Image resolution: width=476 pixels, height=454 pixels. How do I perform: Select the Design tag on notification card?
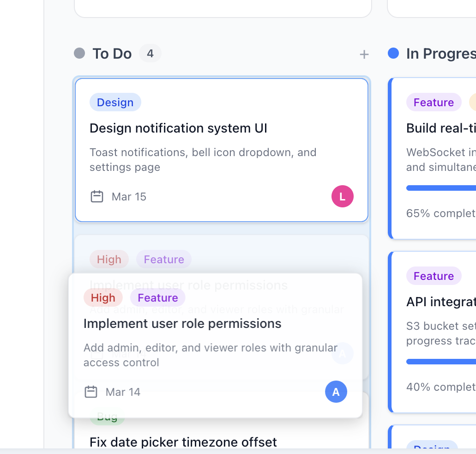[x=115, y=103]
